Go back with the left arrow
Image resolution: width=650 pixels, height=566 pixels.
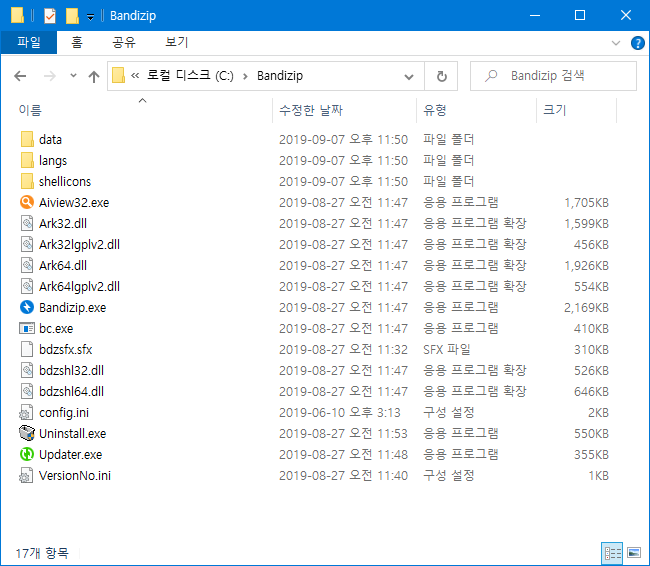pyautogui.click(x=20, y=76)
